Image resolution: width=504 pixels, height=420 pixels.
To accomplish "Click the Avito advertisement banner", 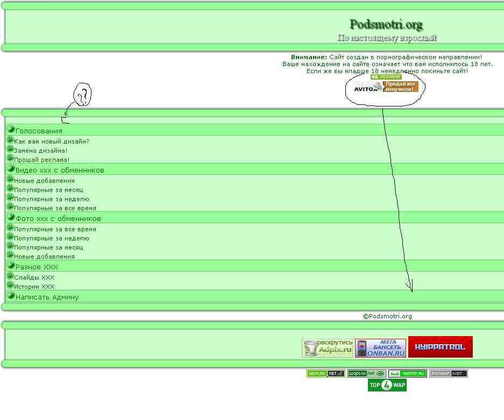I will click(x=385, y=87).
